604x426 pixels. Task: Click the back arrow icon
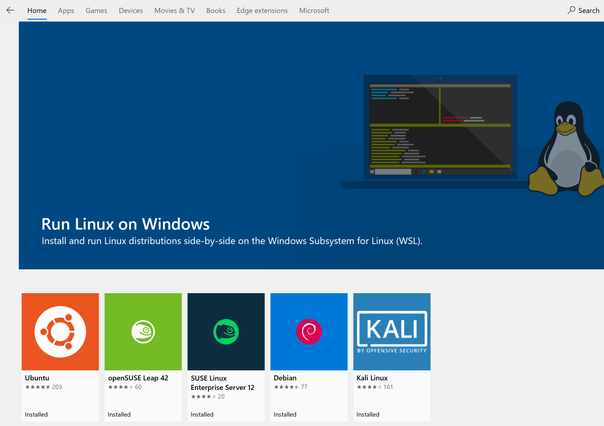[10, 10]
